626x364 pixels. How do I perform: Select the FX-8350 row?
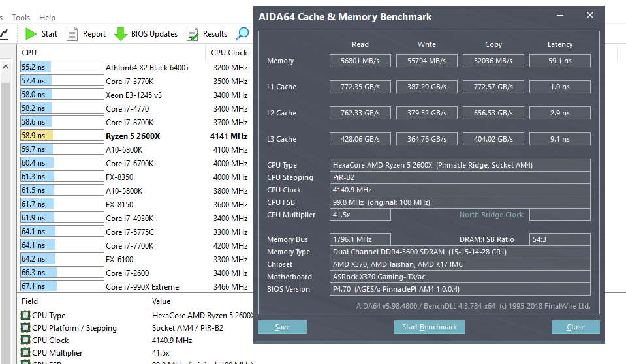point(135,177)
